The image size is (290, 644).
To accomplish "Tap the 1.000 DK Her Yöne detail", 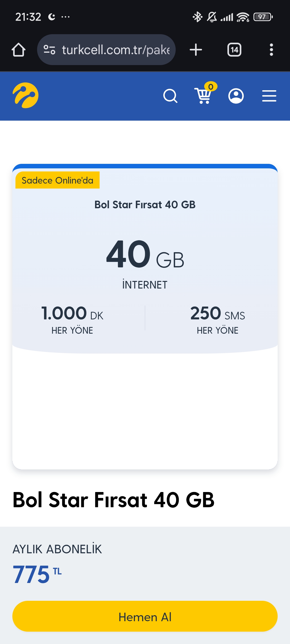I will [72, 319].
